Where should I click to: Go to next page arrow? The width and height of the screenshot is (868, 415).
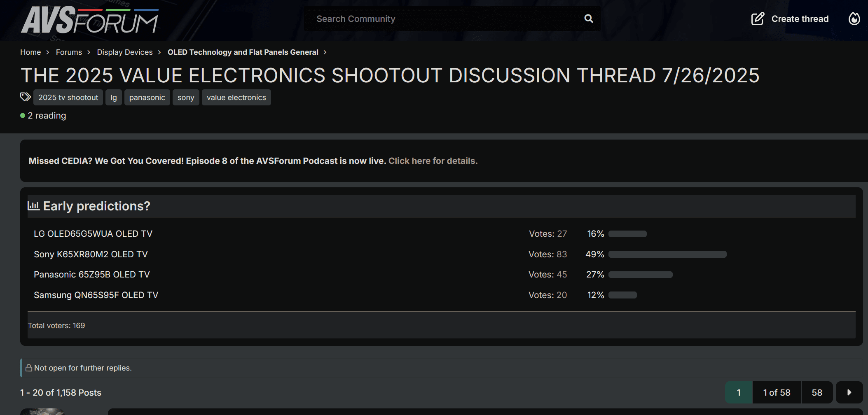click(849, 392)
